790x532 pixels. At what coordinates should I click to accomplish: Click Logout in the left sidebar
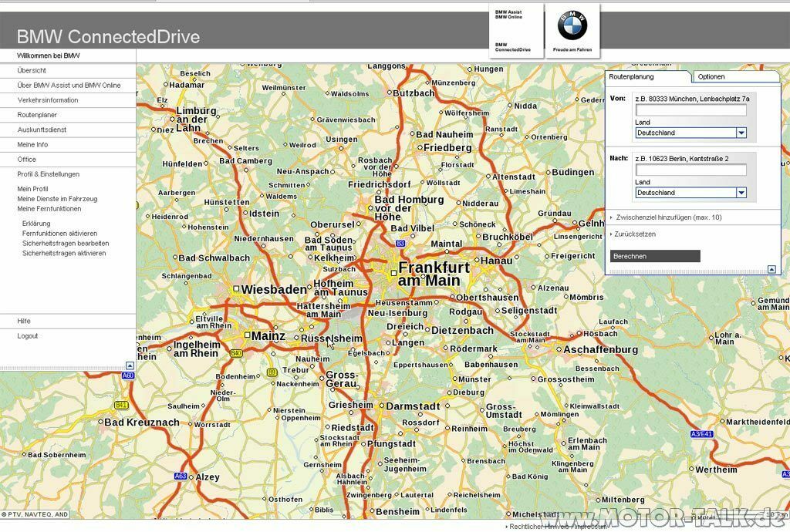pos(28,336)
